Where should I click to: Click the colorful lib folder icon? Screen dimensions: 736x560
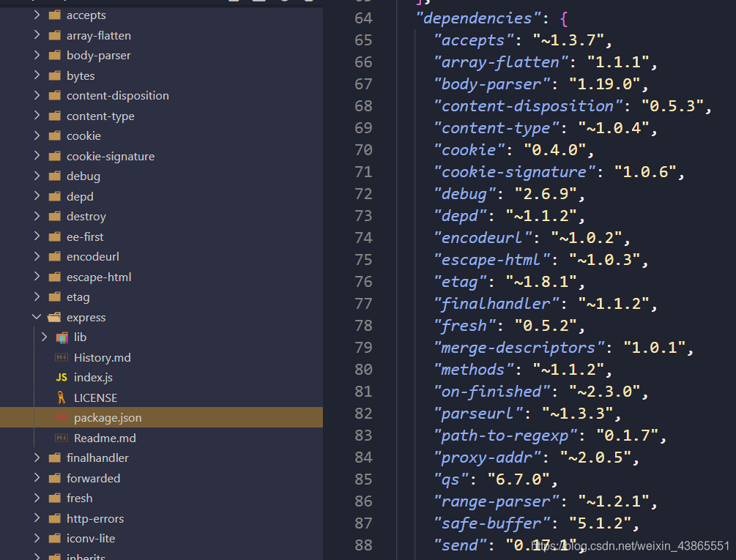(x=62, y=337)
